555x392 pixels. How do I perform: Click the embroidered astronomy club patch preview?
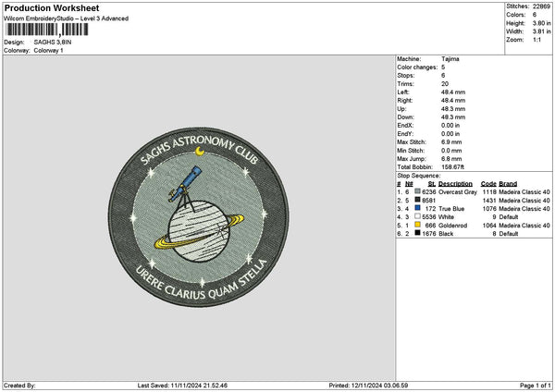(x=198, y=217)
